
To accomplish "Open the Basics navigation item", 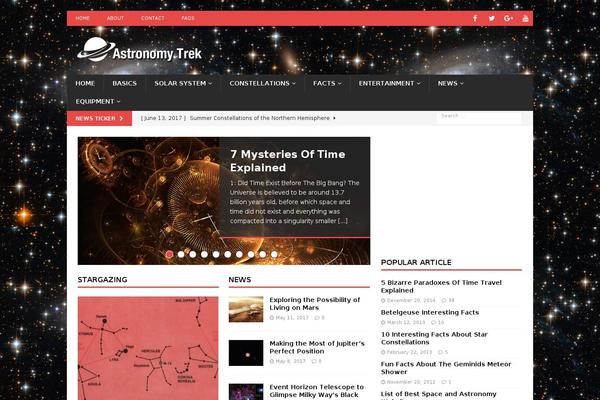I will point(124,83).
